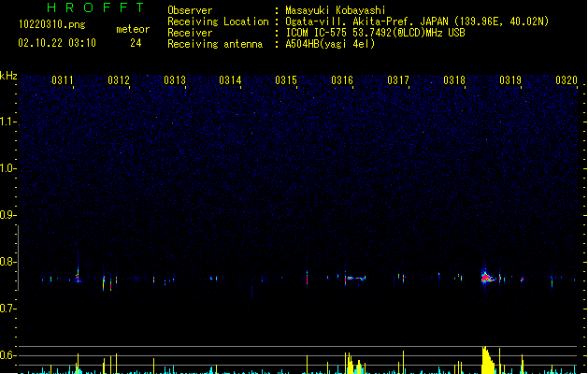Click the 0317 time marker
The height and width of the screenshot is (374, 588).
[398, 80]
